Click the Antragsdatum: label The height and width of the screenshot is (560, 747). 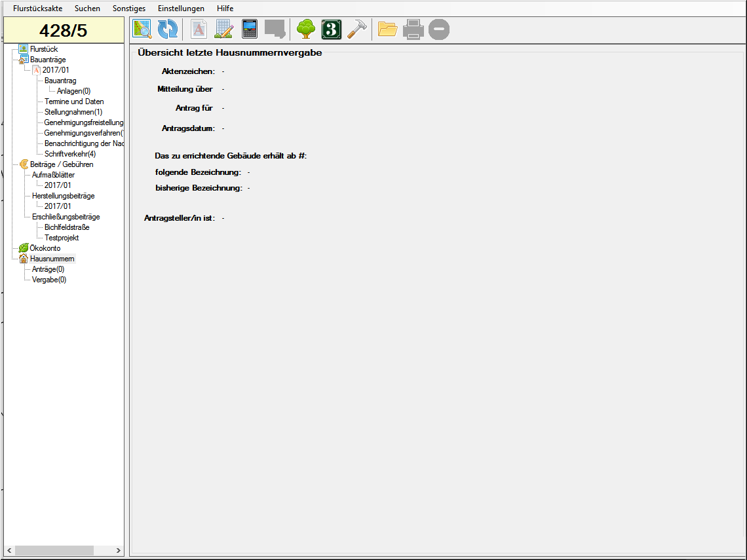click(x=188, y=128)
